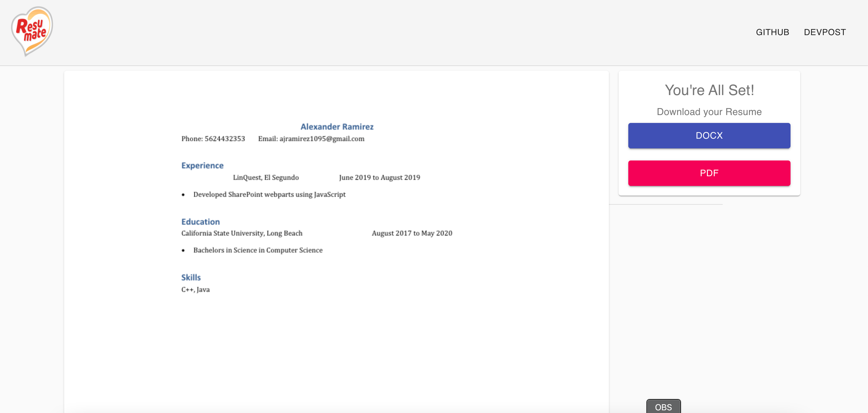Click the Resumate heart logo
The image size is (868, 413).
click(x=32, y=31)
